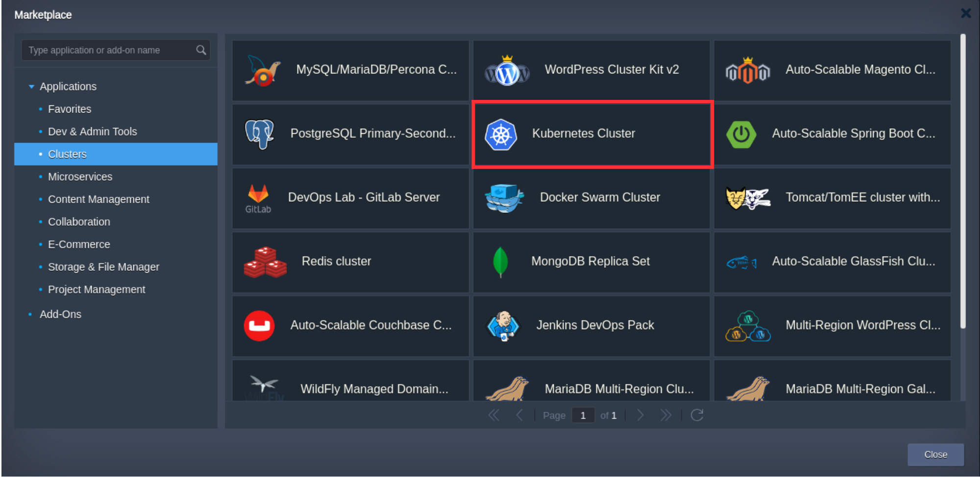Expand the Add-Ons category
This screenshot has width=980, height=477.
click(60, 314)
